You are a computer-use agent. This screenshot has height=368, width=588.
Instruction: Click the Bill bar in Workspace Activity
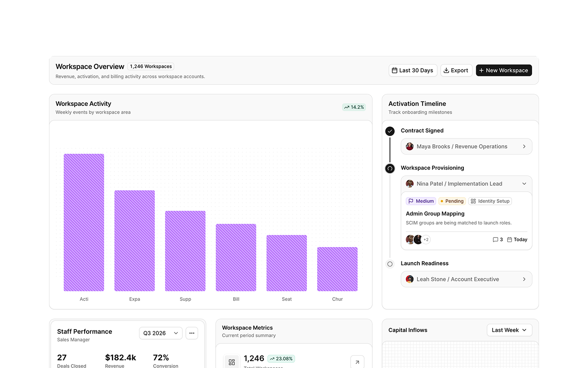coord(236,258)
